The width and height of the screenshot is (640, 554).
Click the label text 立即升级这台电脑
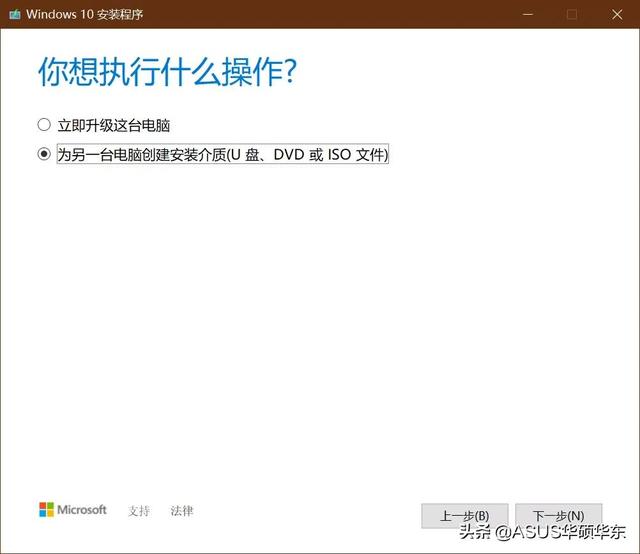[113, 125]
